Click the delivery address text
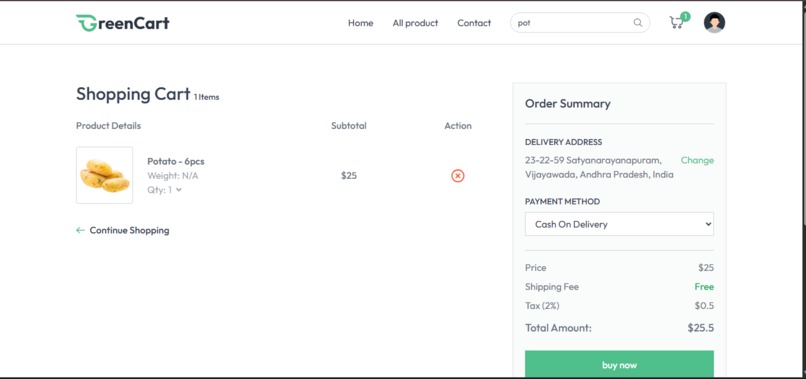Image resolution: width=806 pixels, height=379 pixels. (x=599, y=168)
